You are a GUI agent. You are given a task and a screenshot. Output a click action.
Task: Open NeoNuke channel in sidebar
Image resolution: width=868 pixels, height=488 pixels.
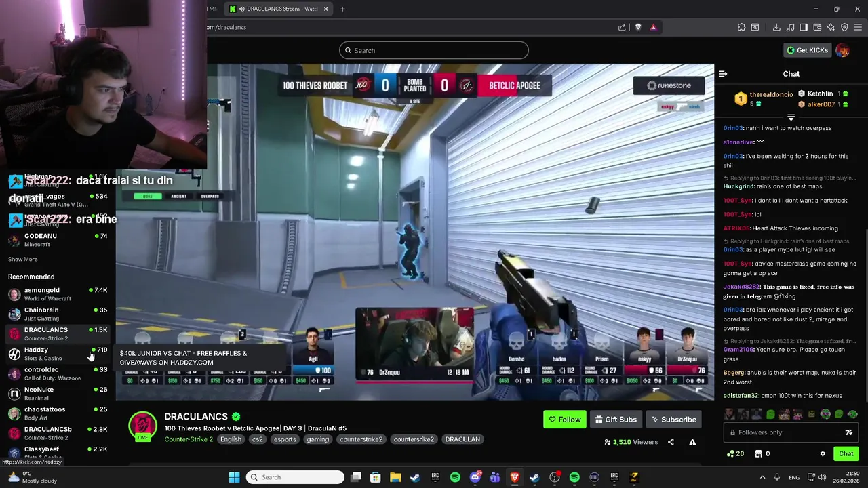tap(58, 393)
